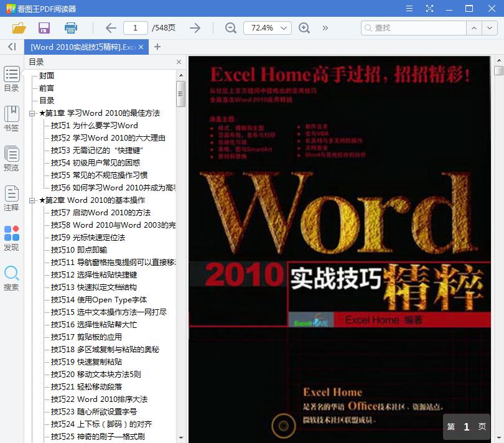Screen dimensions: 504x443
Task: Open the 书签 bookmarks panel
Action: pyautogui.click(x=12, y=119)
